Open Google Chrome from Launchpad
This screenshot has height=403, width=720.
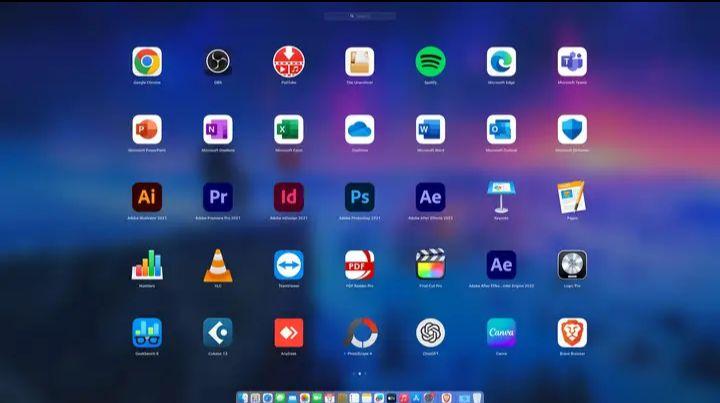[x=147, y=62]
